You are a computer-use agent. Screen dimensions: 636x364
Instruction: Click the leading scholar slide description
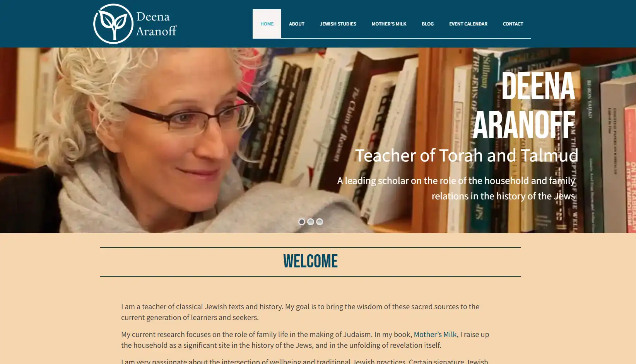(x=456, y=188)
